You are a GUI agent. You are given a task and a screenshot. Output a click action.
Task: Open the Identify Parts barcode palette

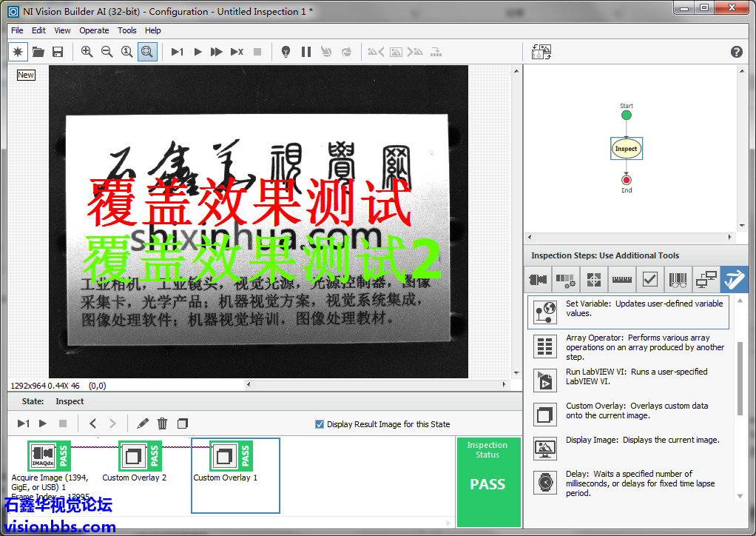tap(678, 279)
